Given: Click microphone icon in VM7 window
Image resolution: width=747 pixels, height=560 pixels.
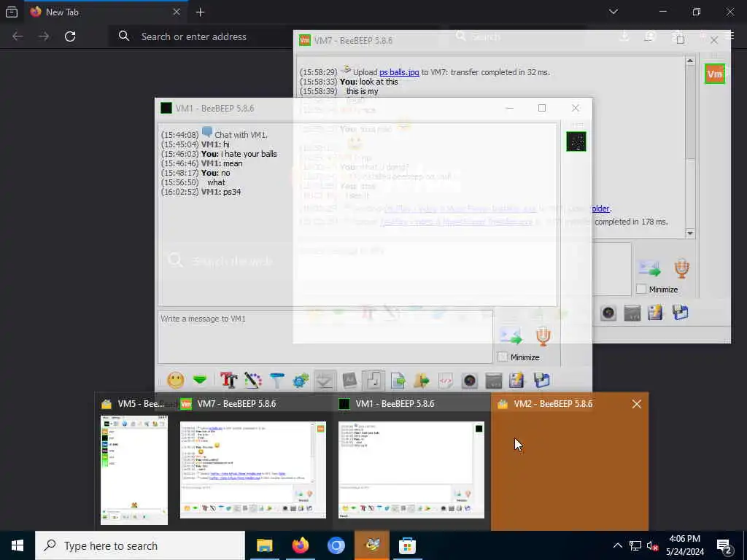Looking at the screenshot, I should tap(682, 268).
